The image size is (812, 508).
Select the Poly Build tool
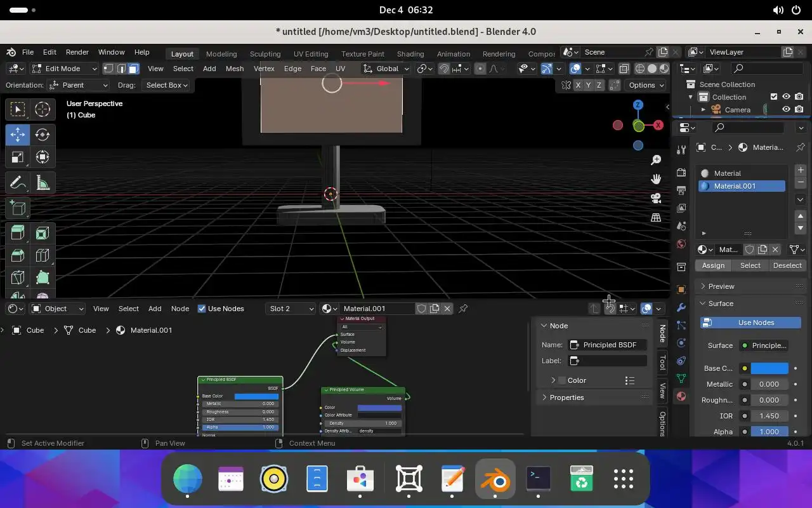click(43, 277)
